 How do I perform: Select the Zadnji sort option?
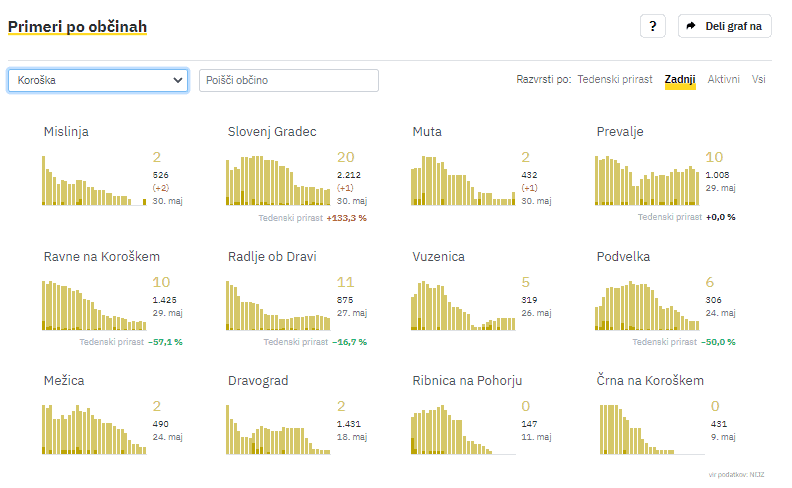click(680, 79)
